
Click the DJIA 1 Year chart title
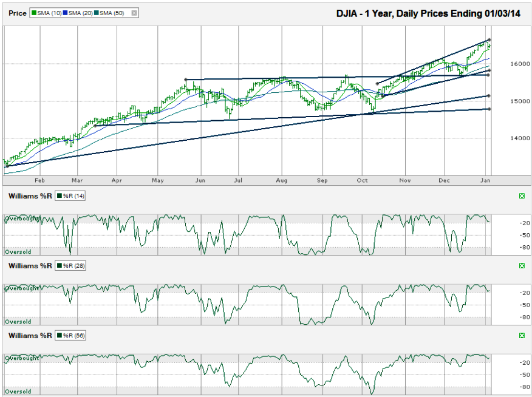coord(428,13)
